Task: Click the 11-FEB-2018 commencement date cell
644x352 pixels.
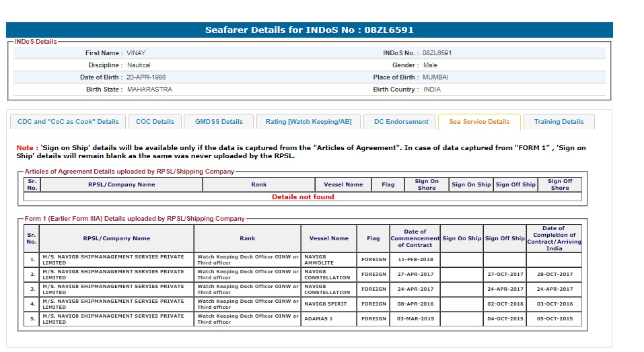Action: coord(415,260)
